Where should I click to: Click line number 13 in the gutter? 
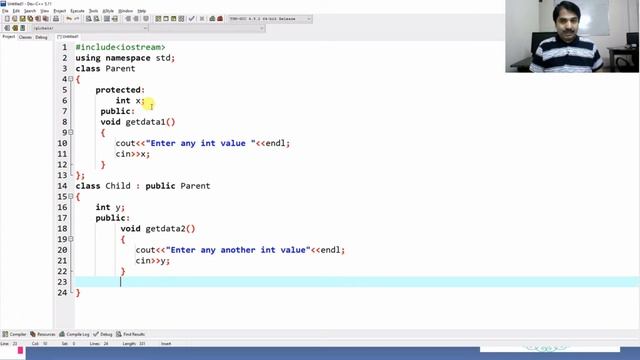click(x=62, y=176)
